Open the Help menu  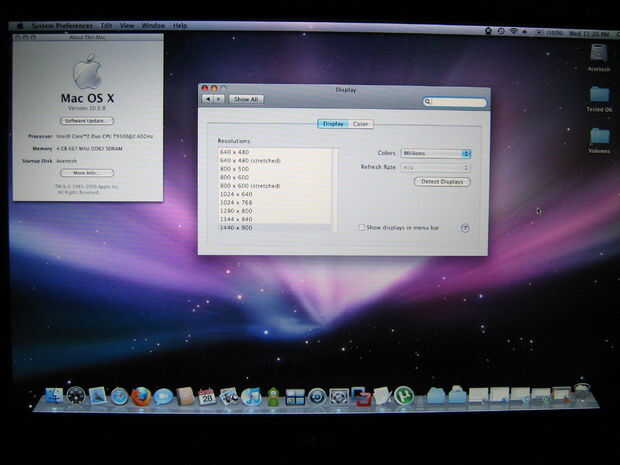pyautogui.click(x=180, y=26)
